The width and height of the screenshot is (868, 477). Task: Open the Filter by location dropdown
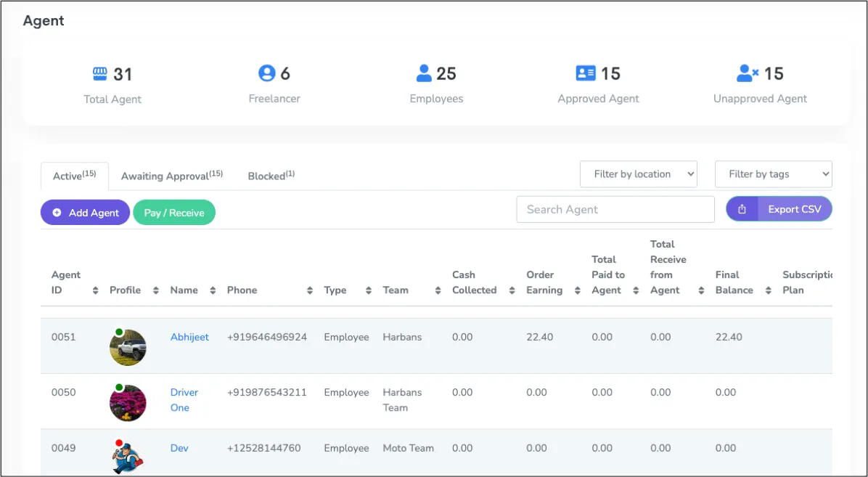(638, 174)
